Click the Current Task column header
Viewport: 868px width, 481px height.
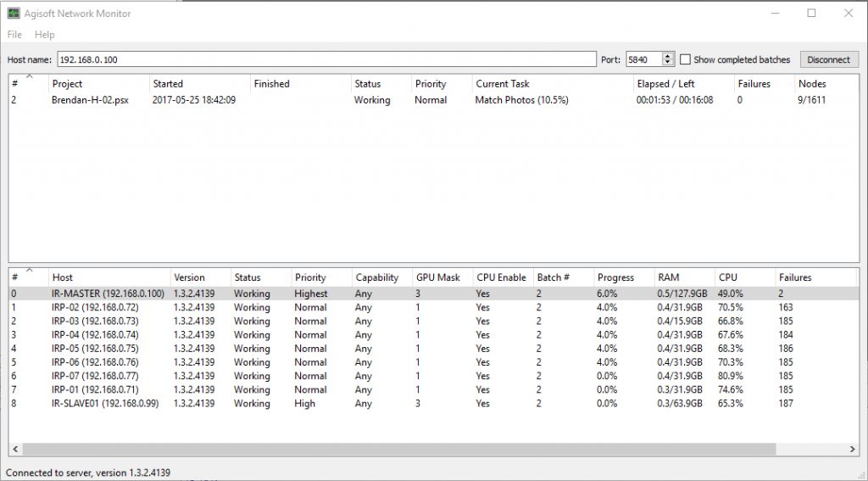(x=553, y=84)
